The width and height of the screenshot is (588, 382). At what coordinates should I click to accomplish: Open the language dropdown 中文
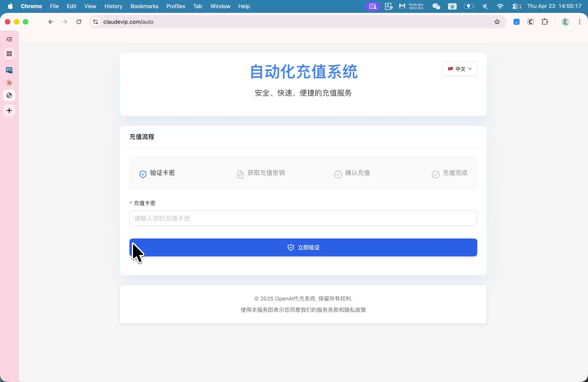460,69
